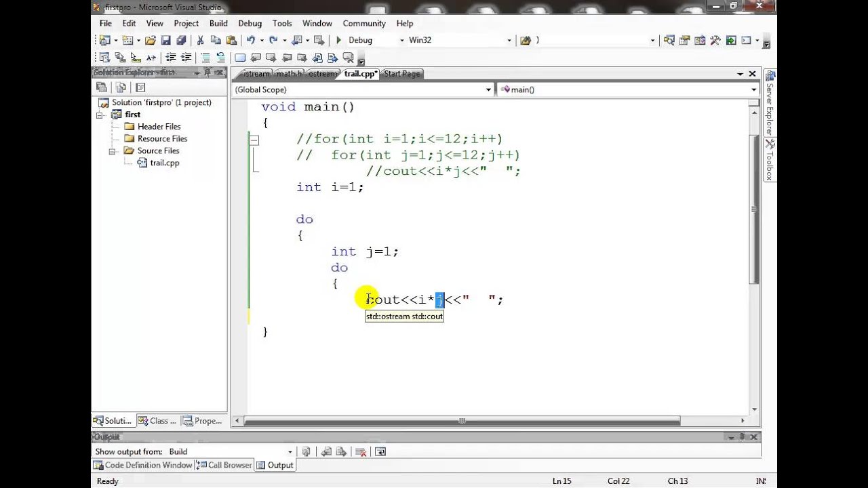The height and width of the screenshot is (488, 868).
Task: Click the Redo arrow icon
Action: click(273, 40)
